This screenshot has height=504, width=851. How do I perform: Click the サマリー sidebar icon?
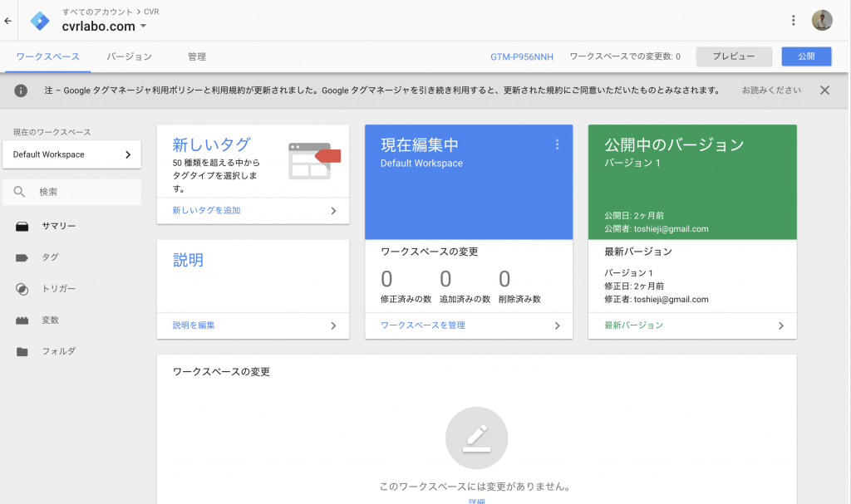tap(22, 226)
